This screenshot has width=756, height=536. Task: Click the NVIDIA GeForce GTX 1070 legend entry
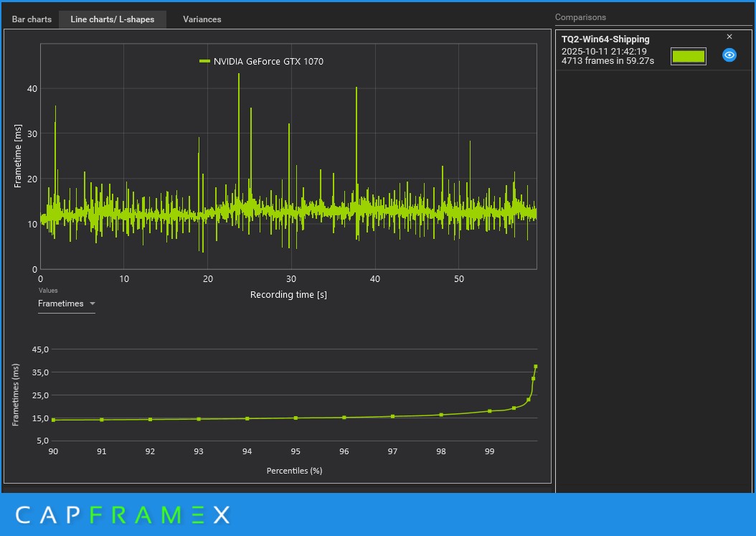[x=261, y=61]
